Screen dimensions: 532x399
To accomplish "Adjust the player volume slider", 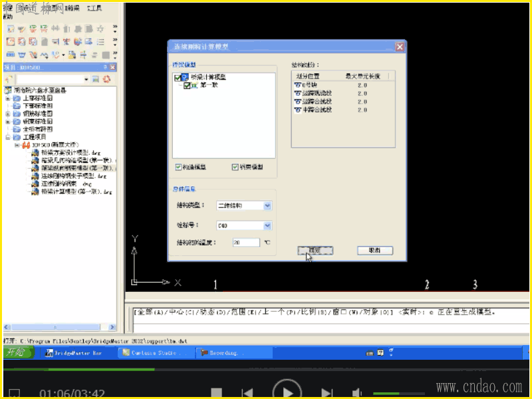I will click(x=398, y=393).
